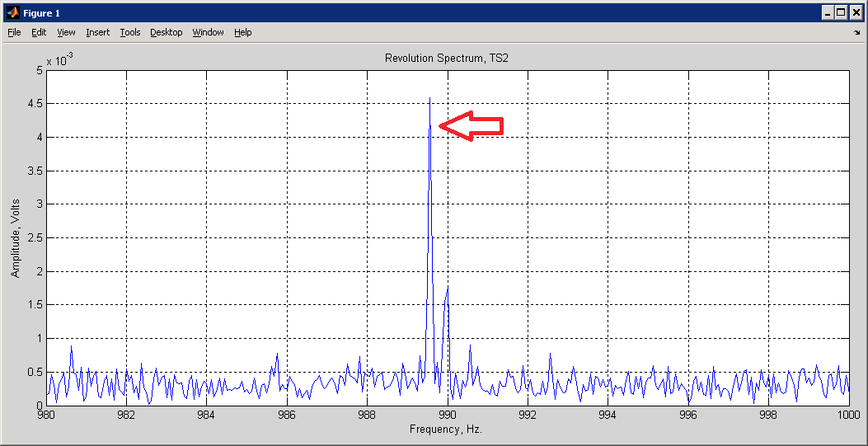Click the x 10^-3 exponent label
The height and width of the screenshot is (446, 868).
59,59
